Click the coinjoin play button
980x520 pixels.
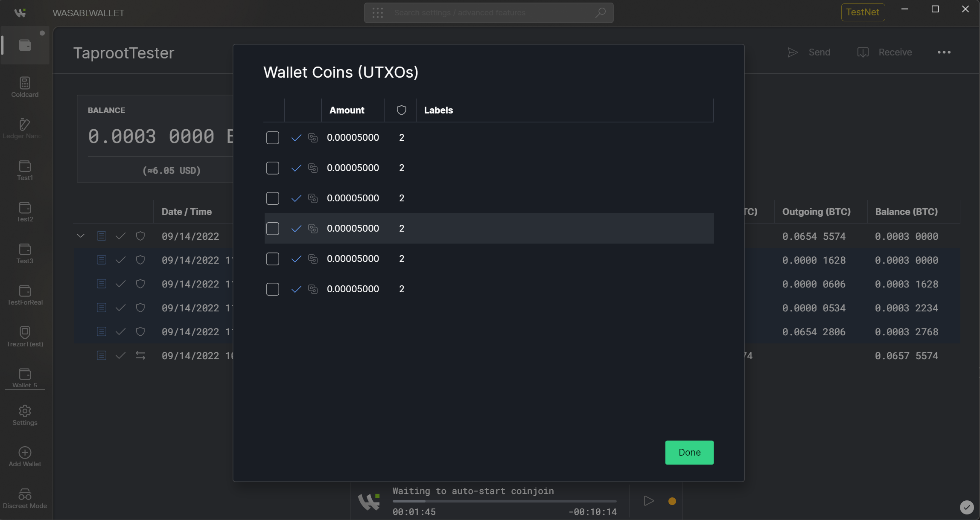[648, 501]
